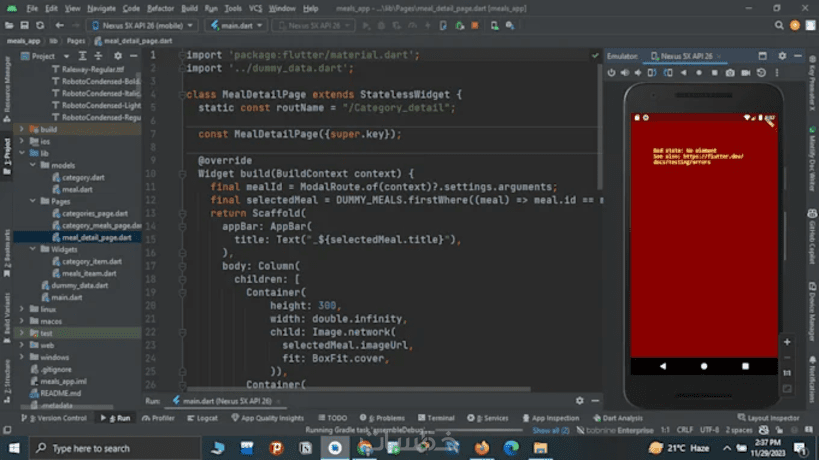
Task: Open the VCS menu
Action: (x=255, y=8)
